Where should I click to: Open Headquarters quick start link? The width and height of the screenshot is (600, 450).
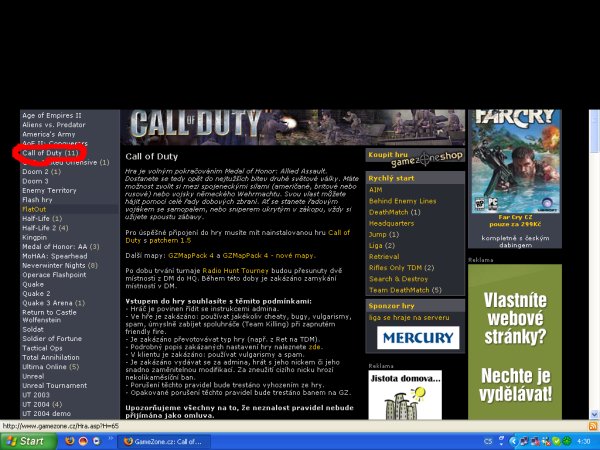point(391,223)
